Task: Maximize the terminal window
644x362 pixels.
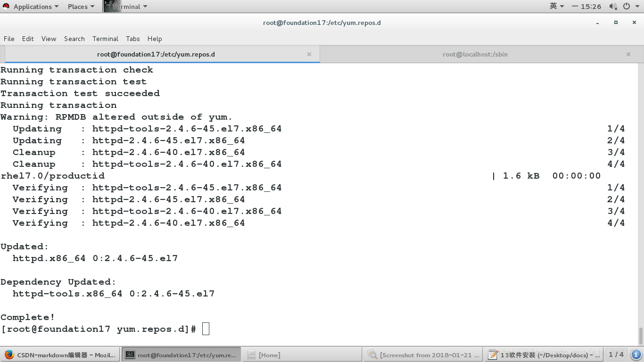Action: (x=616, y=23)
